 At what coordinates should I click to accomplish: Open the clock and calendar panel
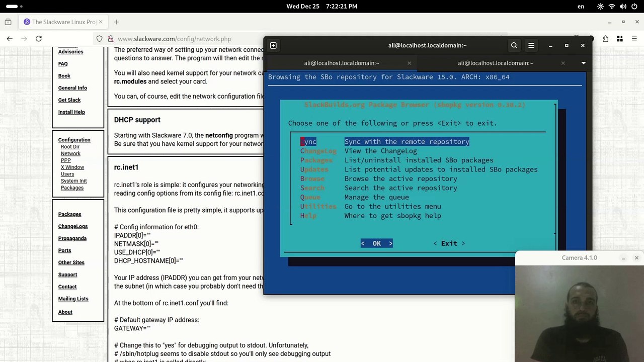[322, 7]
